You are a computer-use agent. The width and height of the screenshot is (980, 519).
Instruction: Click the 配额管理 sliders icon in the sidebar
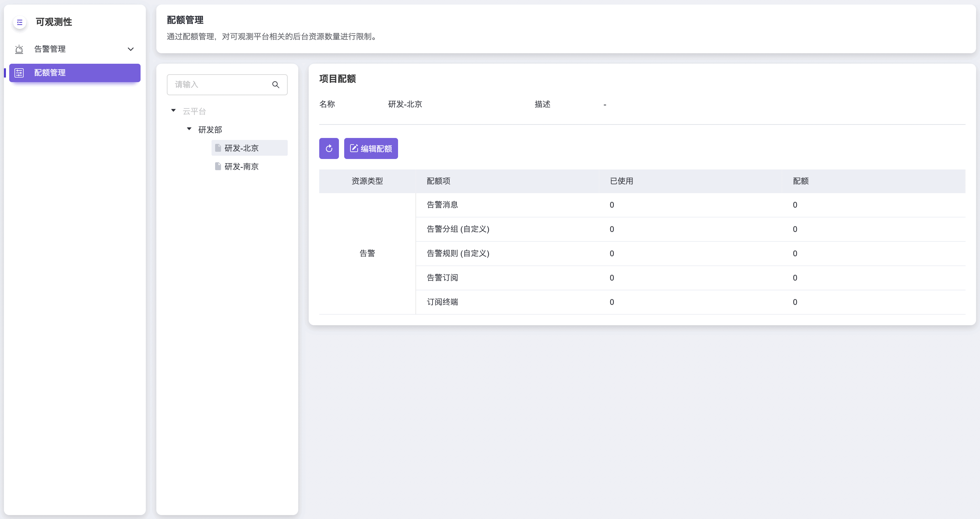pos(19,73)
